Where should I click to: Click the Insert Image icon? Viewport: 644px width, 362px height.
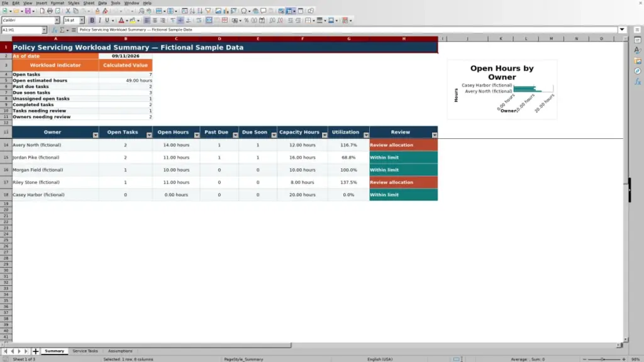coord(218,11)
